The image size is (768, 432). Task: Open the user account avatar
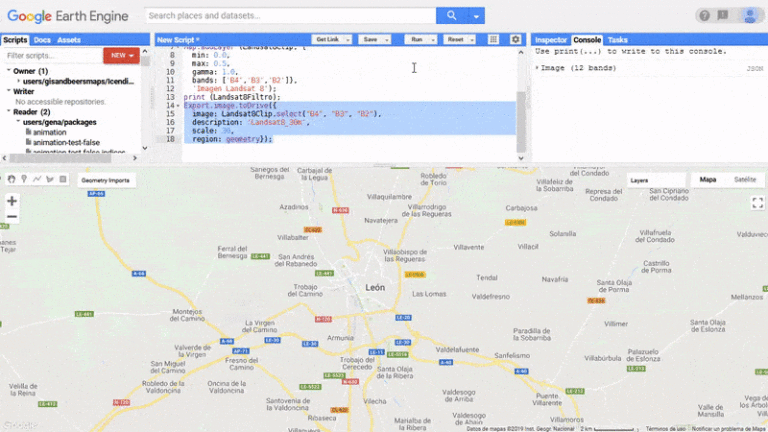click(749, 16)
